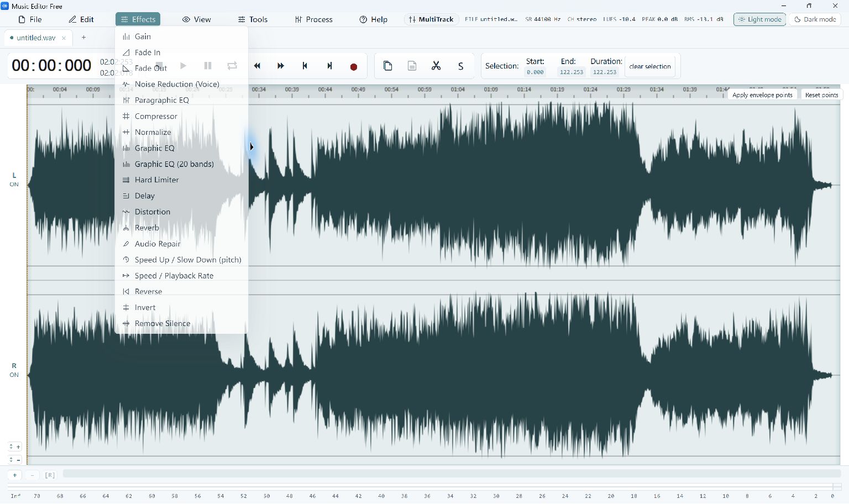
Task: Click the 01:04 timeline ruler mark
Action: [x=457, y=89]
